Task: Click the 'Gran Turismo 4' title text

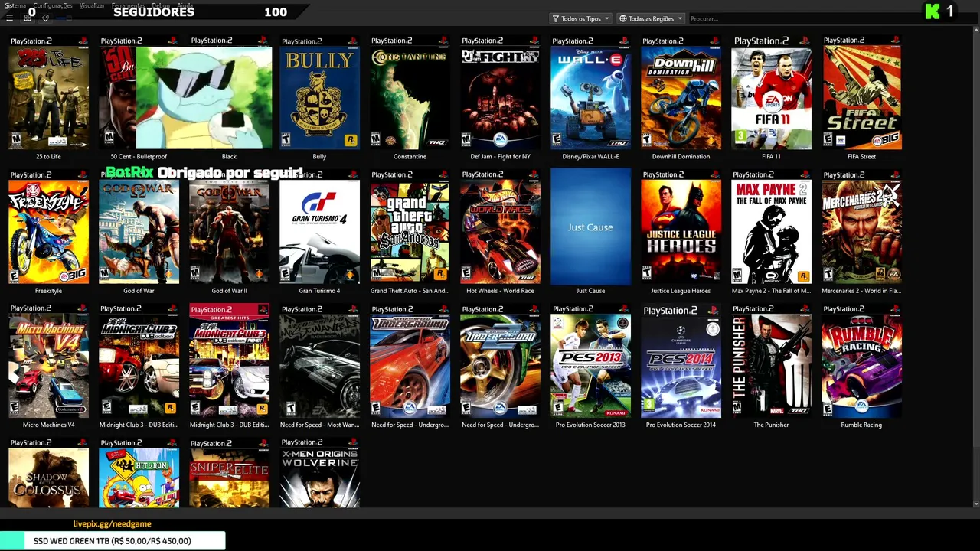Action: click(319, 291)
